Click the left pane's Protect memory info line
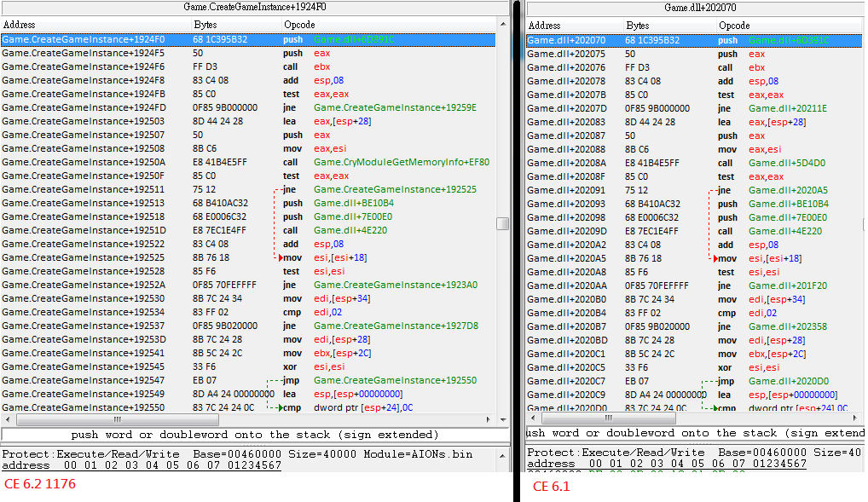This screenshot has width=868, height=502. [x=237, y=453]
